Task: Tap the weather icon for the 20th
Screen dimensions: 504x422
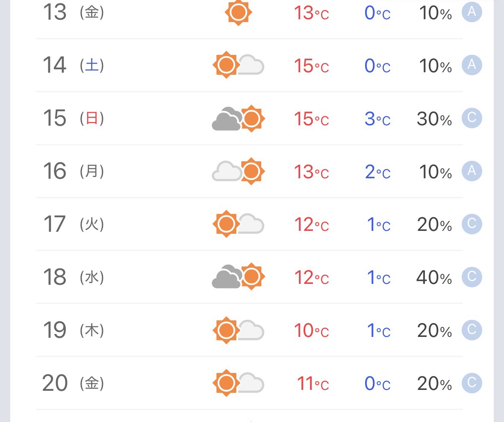Action: click(x=238, y=383)
